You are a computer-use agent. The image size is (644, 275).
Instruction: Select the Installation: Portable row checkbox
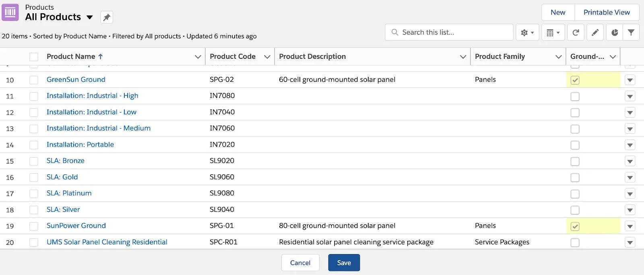(x=34, y=145)
